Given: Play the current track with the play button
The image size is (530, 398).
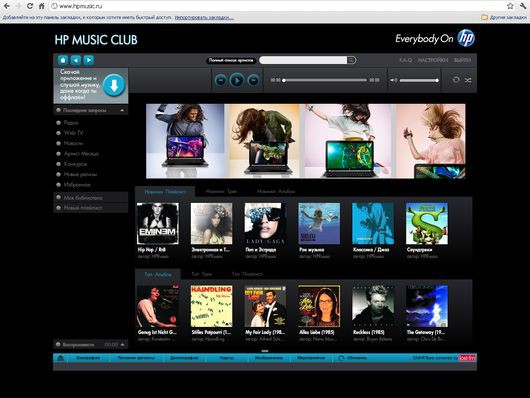Looking at the screenshot, I should pos(237,80).
